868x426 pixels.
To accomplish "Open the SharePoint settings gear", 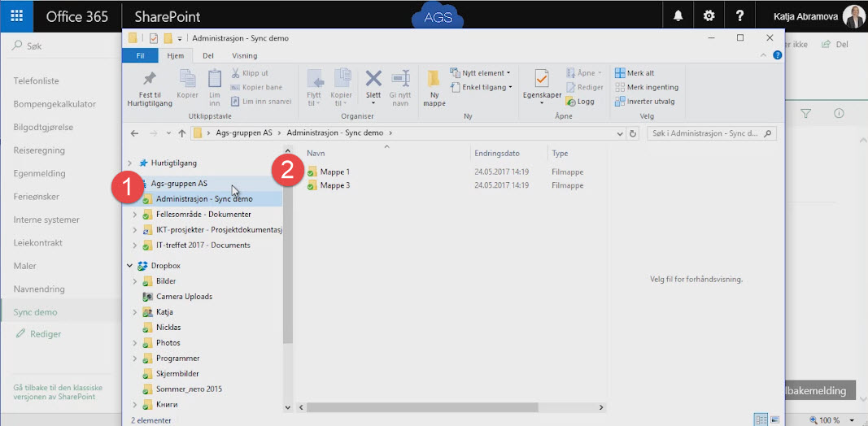I will pyautogui.click(x=709, y=16).
